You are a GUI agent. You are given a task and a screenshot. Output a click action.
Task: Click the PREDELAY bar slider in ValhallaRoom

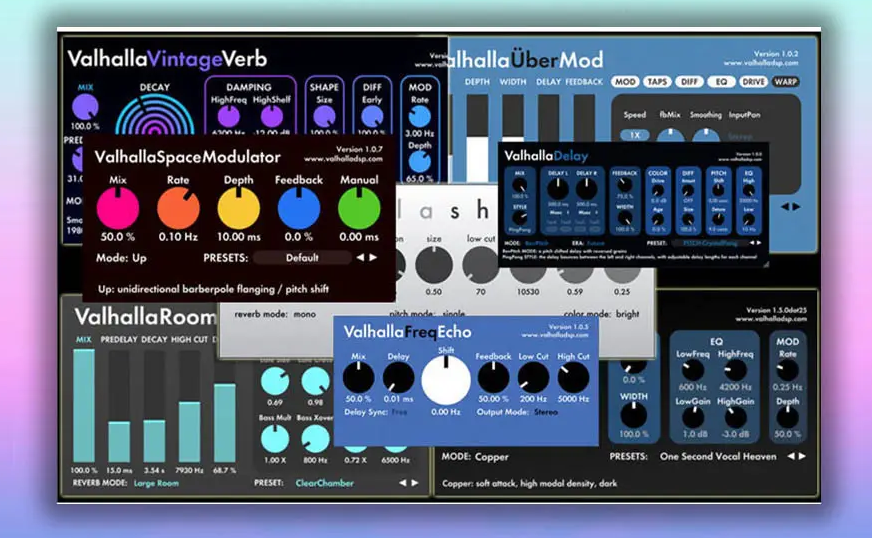[x=119, y=406]
